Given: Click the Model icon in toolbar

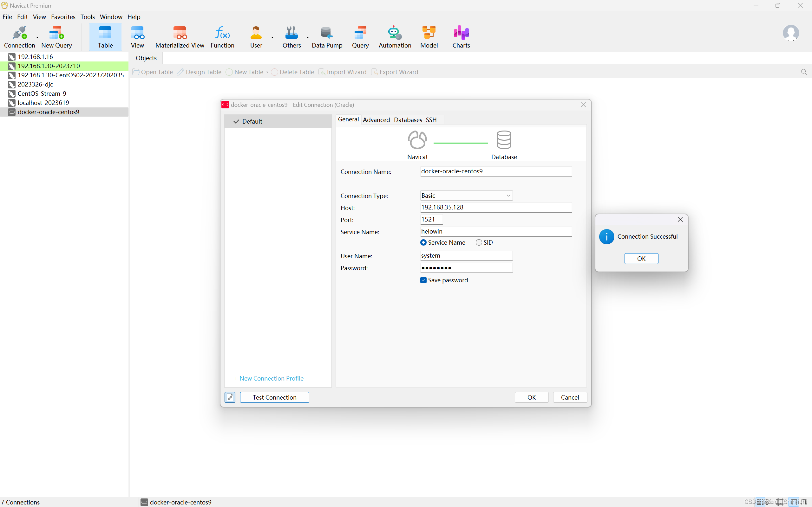Looking at the screenshot, I should point(430,37).
